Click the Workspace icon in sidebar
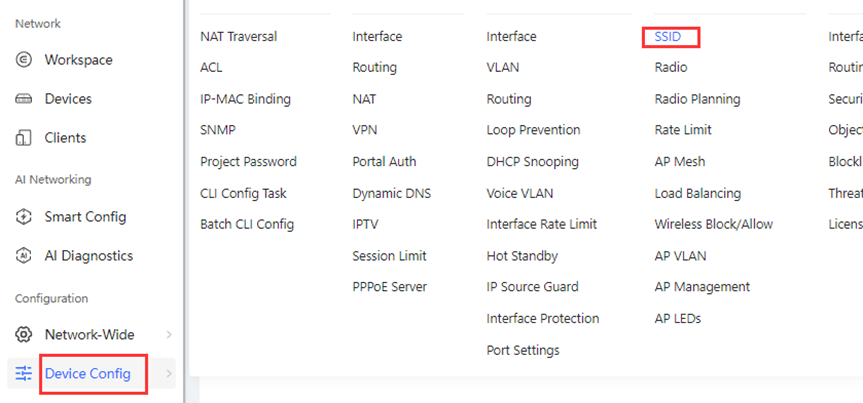Viewport: 863px width, 403px height. click(x=23, y=59)
